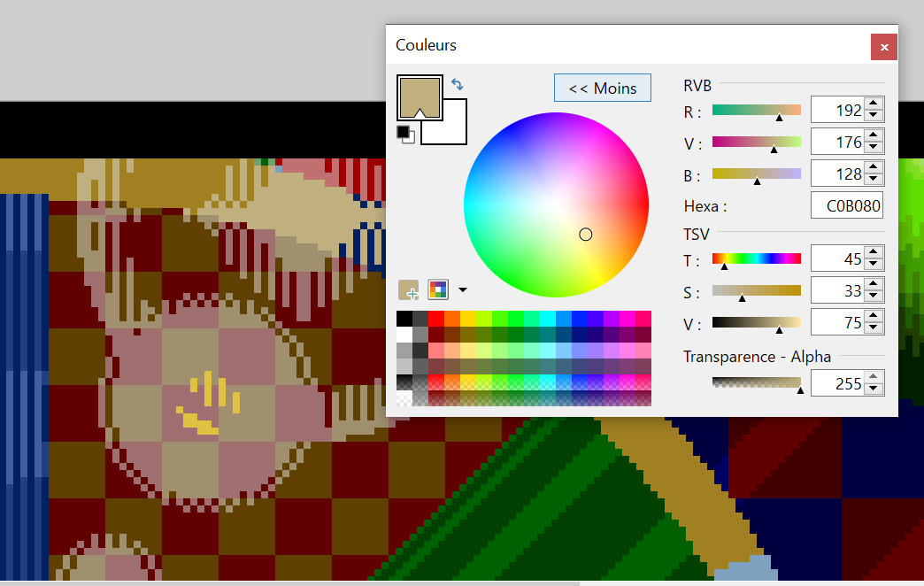Viewport: 924px width, 586px height.
Task: Pick the opaque white palette swatch
Action: (x=404, y=335)
